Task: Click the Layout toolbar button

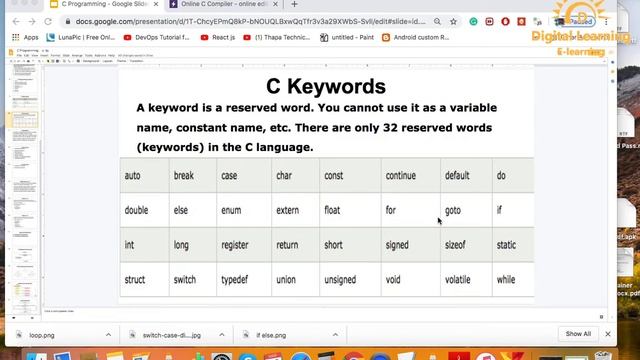Action: point(108,61)
